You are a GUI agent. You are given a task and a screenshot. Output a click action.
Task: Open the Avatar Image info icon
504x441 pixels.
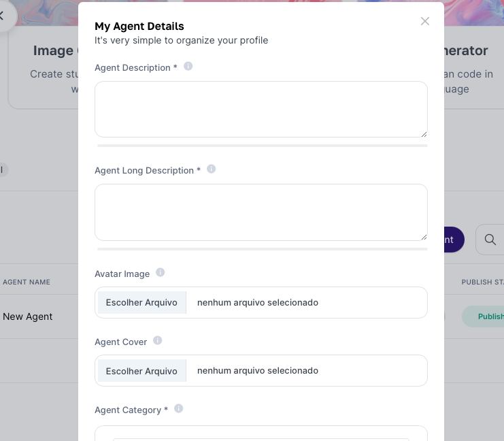[161, 272]
